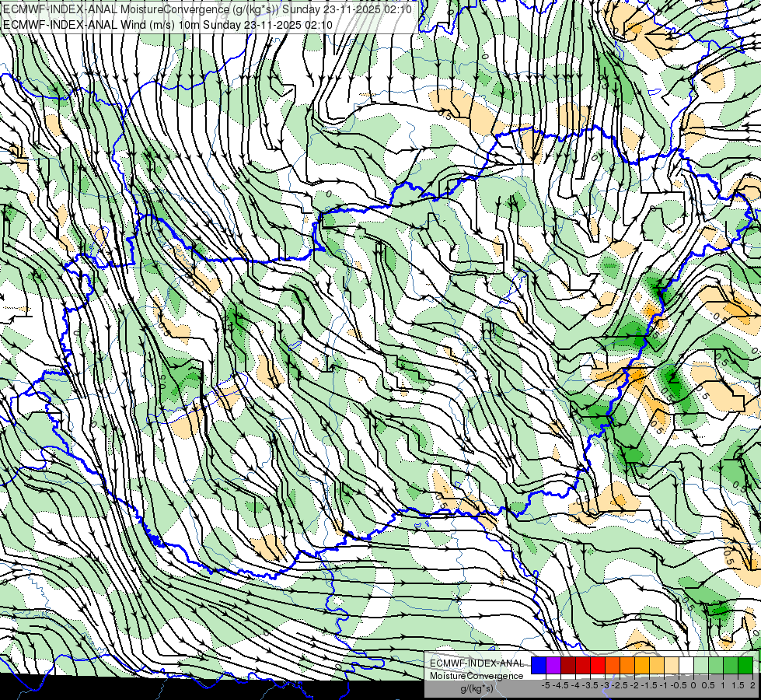
Task: Click the -5 tick label on the scale
Action: (x=546, y=685)
